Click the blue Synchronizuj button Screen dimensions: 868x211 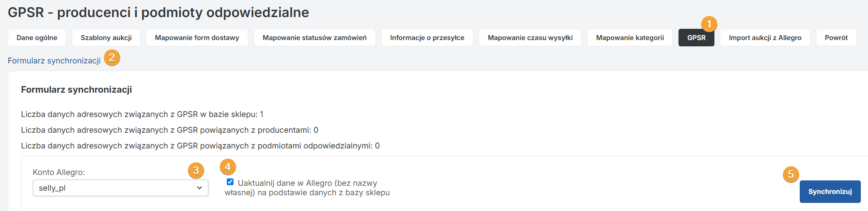coord(830,192)
